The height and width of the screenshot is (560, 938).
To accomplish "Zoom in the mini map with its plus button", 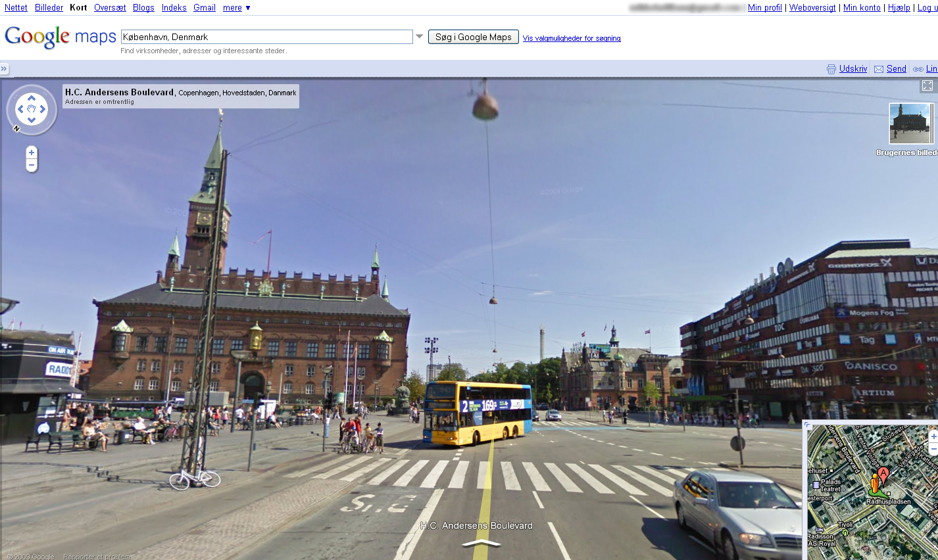I will tap(933, 436).
